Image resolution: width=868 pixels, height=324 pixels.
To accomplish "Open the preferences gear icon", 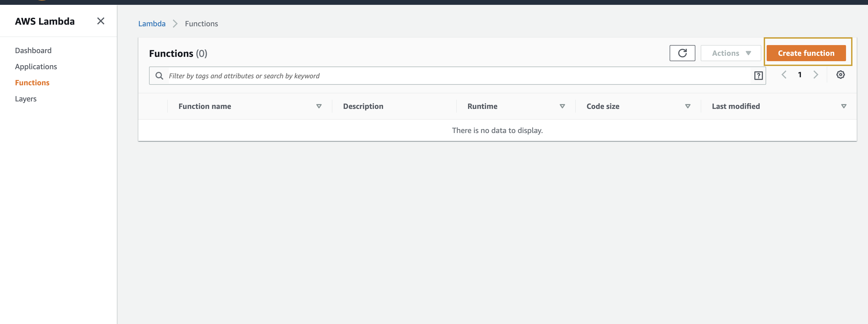I will pos(840,75).
